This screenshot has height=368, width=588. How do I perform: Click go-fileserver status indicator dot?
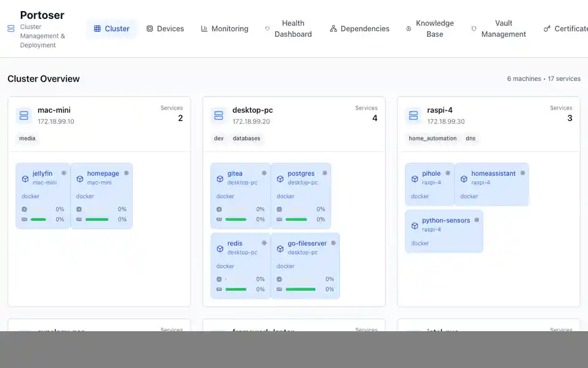click(333, 243)
